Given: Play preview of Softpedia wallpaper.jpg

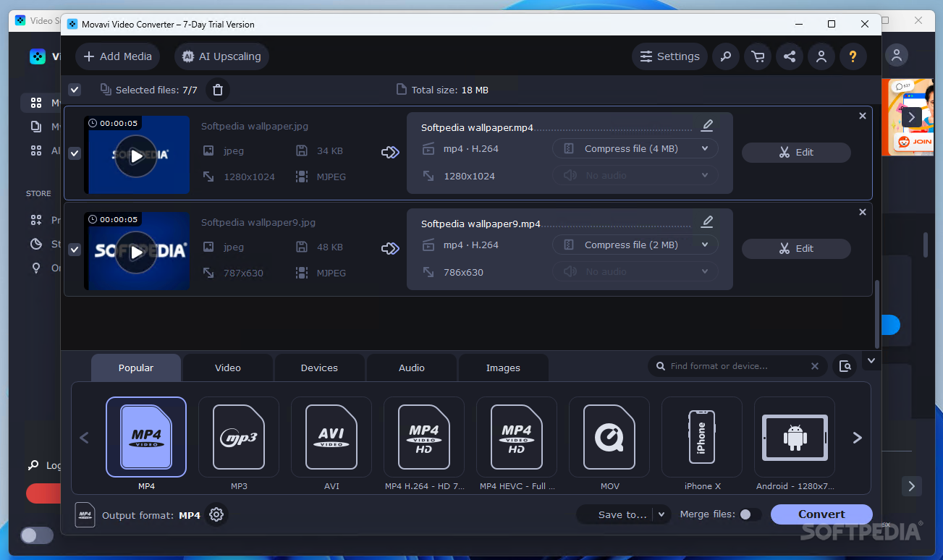Looking at the screenshot, I should point(136,156).
